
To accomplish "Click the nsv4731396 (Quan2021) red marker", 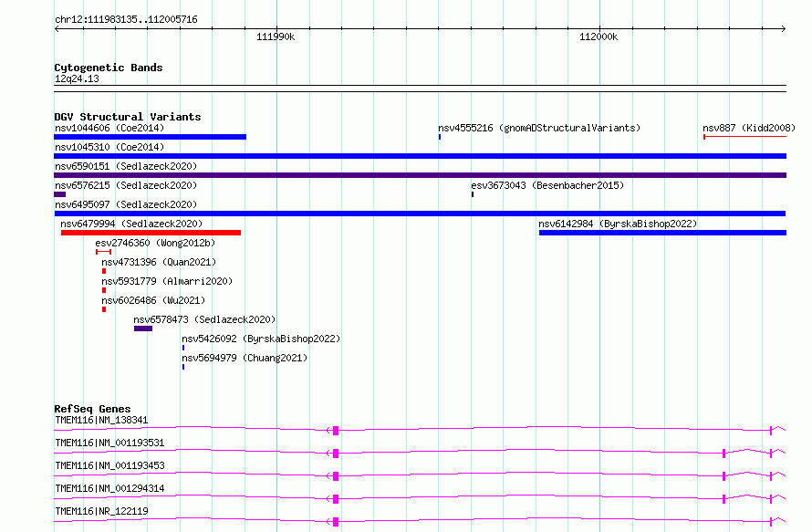I will [x=104, y=271].
